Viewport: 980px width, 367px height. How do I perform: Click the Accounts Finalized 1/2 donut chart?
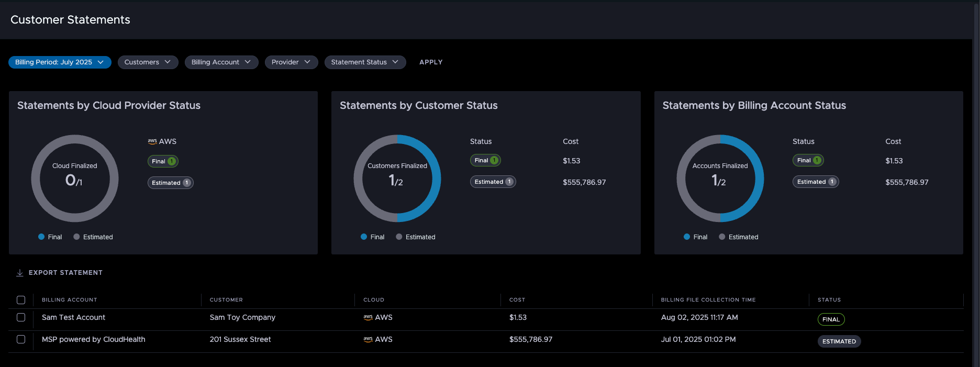(x=720, y=179)
